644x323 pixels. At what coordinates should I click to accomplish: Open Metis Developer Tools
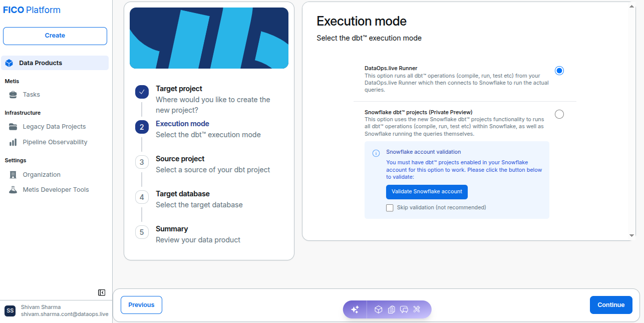(x=55, y=190)
